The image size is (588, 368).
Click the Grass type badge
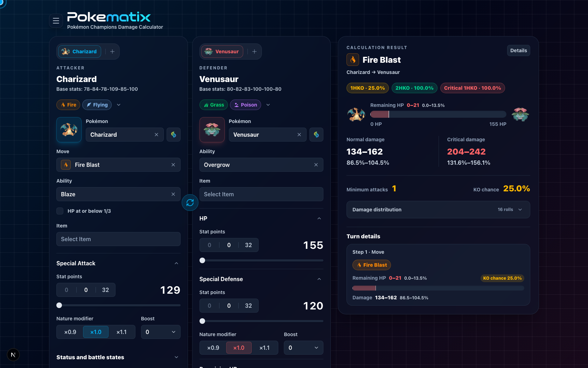click(213, 105)
